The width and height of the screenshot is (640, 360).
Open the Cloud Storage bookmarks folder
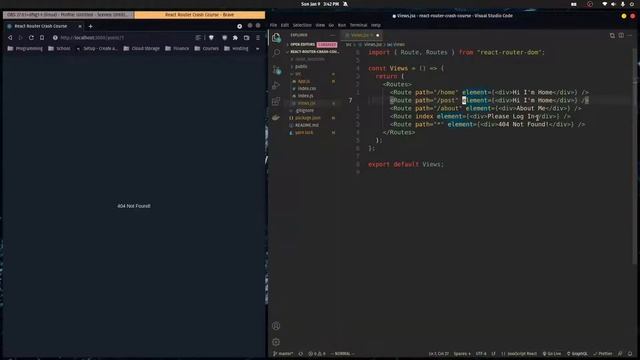141,49
